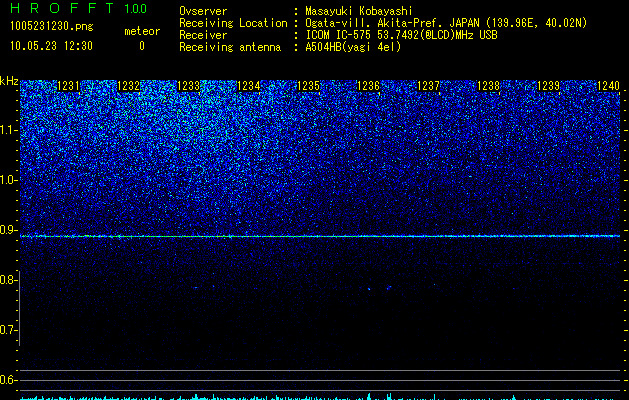Select location text Ogata-vill. Akita-Pref. JAPAN
The image size is (629, 400).
coord(392,23)
